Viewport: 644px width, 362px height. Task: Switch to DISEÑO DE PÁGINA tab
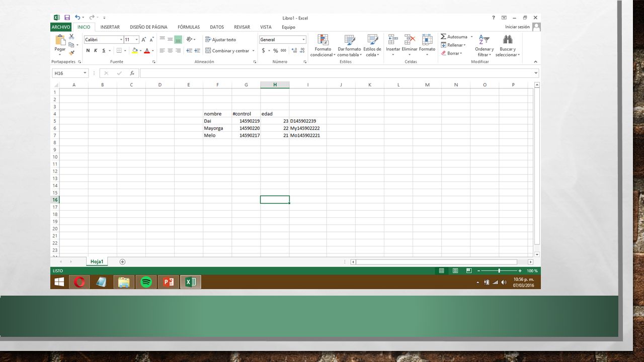[148, 27]
